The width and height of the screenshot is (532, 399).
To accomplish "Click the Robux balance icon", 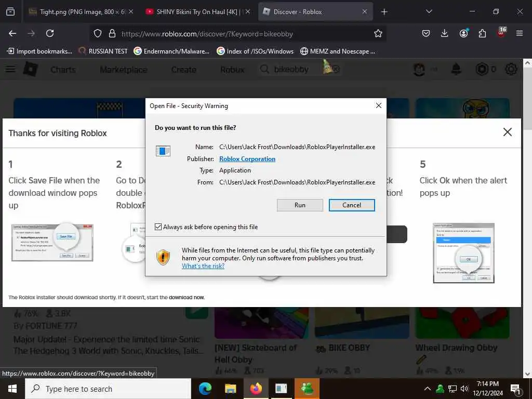I will [482, 69].
